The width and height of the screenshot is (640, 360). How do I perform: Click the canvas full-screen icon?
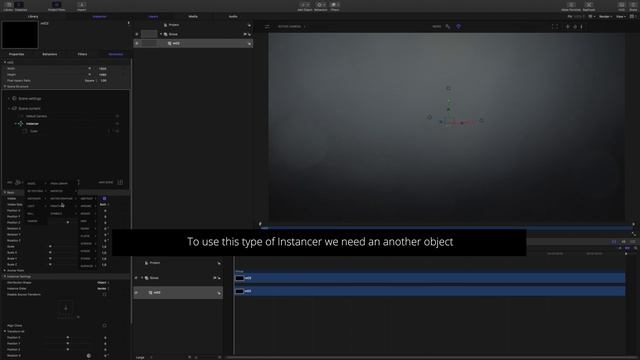555,27
